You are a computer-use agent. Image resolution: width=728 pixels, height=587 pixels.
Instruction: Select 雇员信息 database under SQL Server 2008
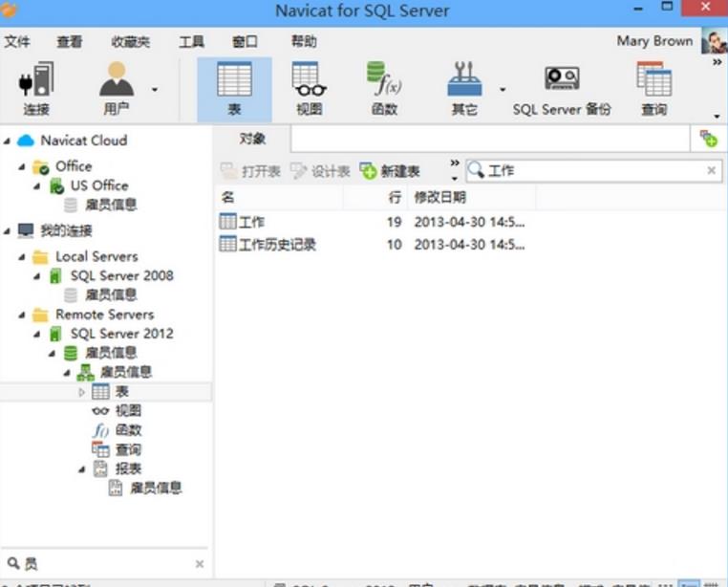tap(111, 295)
